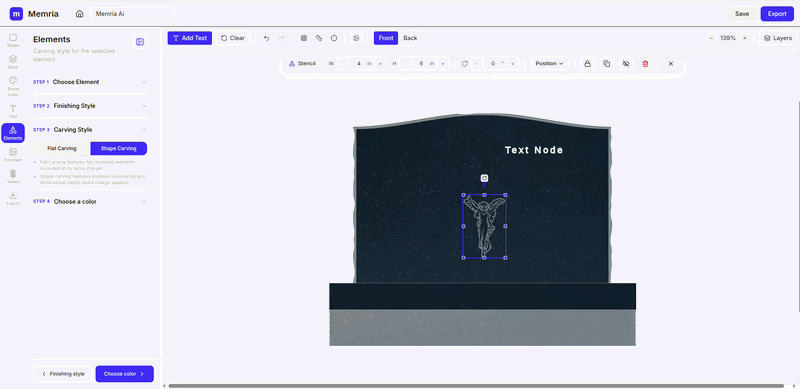Switch to Back view
Viewport: 800px width, 389px height.
pos(410,38)
